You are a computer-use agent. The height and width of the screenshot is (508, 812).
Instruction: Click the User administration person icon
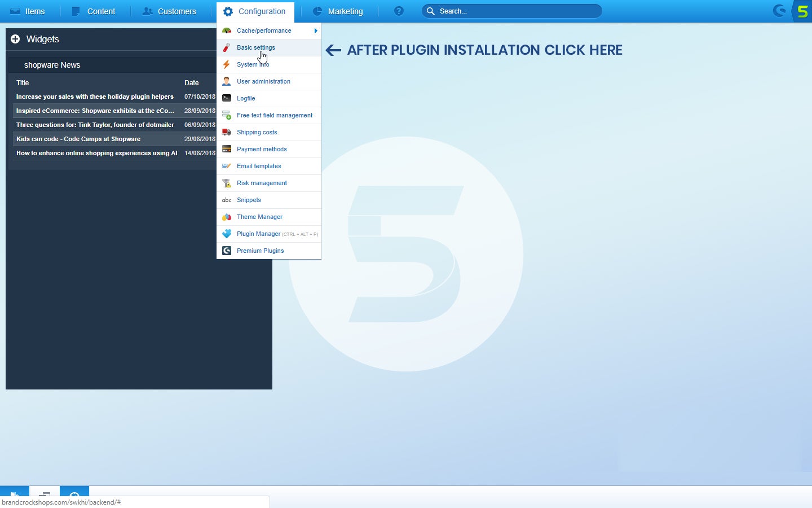point(227,81)
